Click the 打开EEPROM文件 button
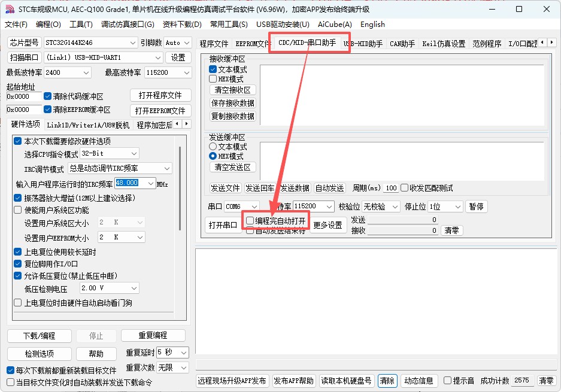 [x=160, y=111]
